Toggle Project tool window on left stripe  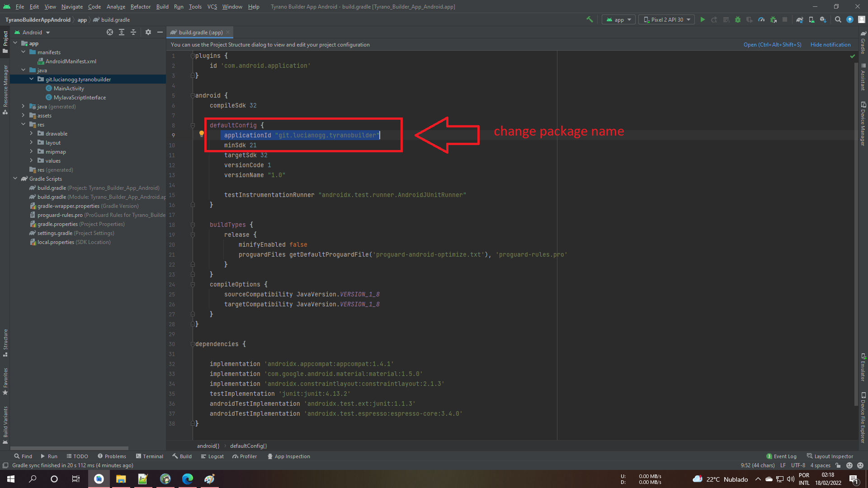point(5,41)
